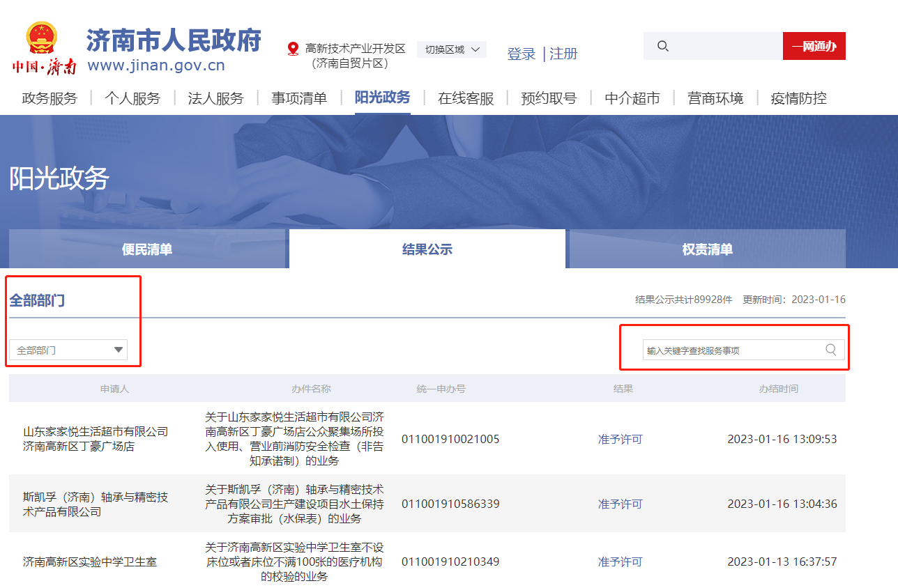Click the red location pin icon
The width and height of the screenshot is (898, 588).
coord(293,49)
